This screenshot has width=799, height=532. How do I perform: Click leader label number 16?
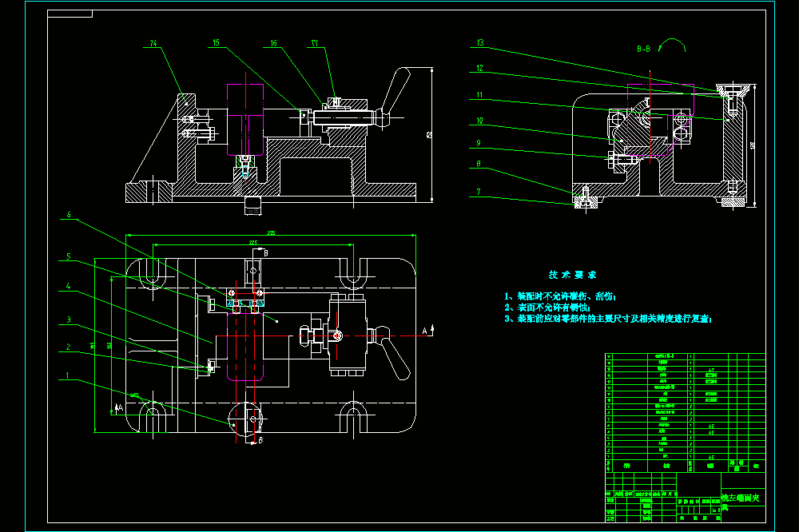[273, 43]
